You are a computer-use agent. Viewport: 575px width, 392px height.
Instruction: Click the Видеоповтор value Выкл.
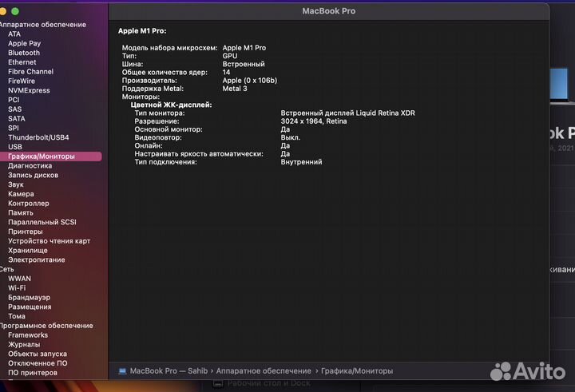click(x=291, y=137)
